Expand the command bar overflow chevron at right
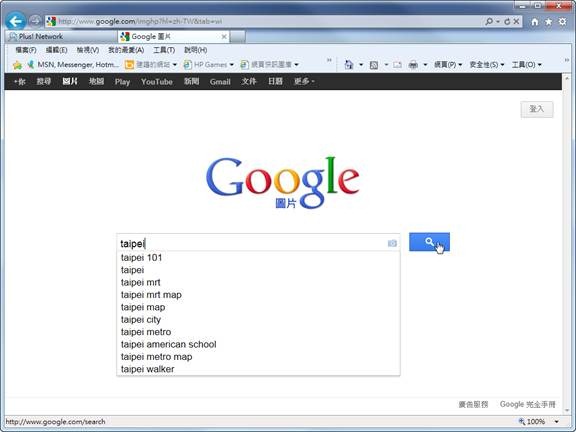 tap(567, 60)
